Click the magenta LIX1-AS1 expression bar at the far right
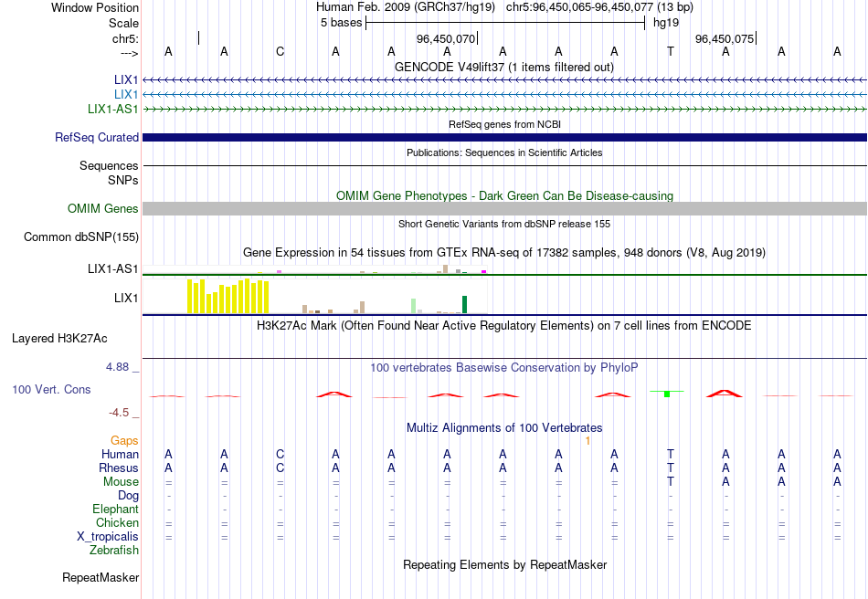 pos(484,271)
